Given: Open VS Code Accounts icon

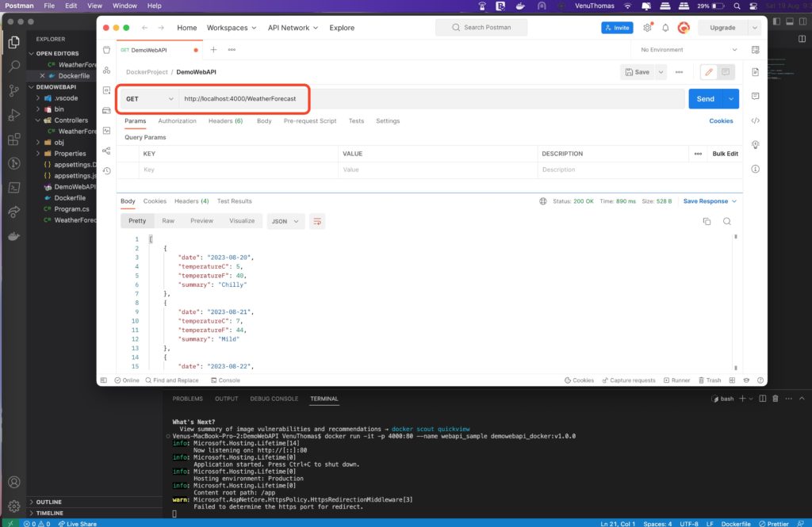Looking at the screenshot, I should (14, 482).
